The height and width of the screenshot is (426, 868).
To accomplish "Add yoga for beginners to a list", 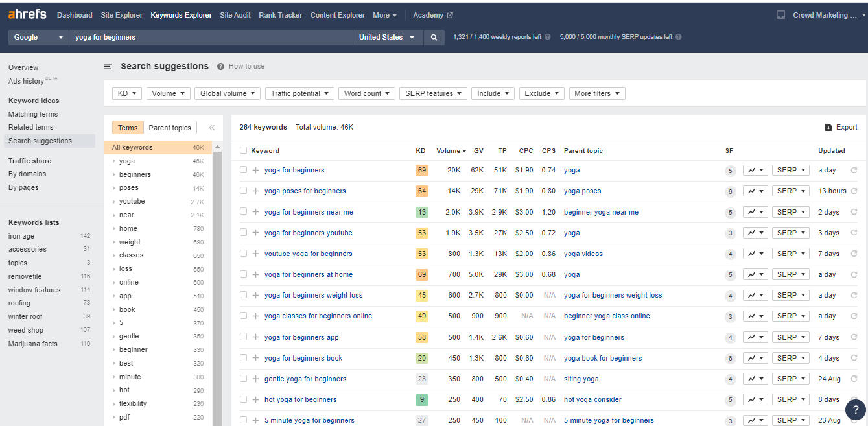I will coord(254,170).
